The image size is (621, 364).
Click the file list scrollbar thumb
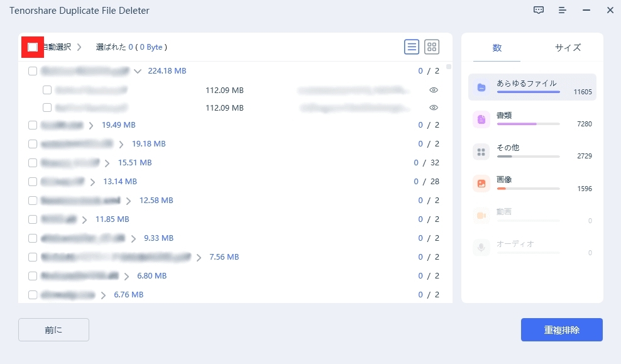449,67
